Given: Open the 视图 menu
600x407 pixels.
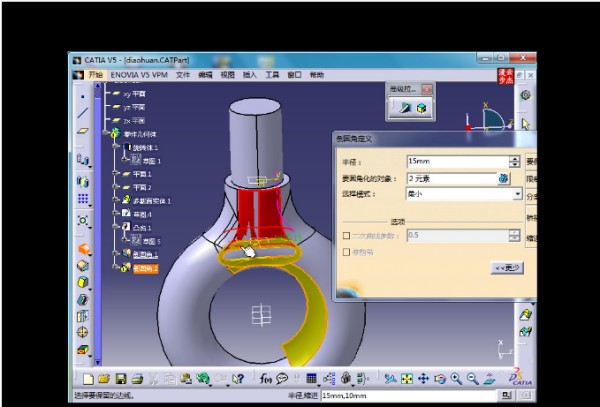Looking at the screenshot, I should tap(227, 75).
